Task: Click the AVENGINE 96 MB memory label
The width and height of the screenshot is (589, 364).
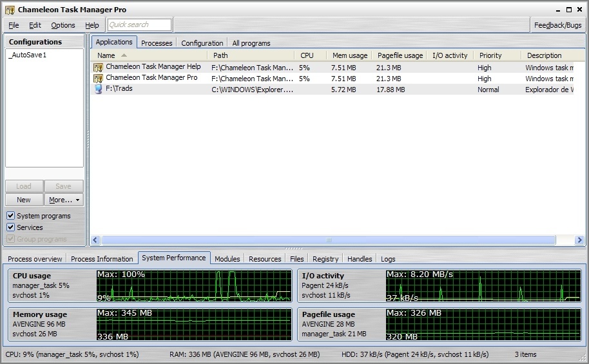Action: click(39, 324)
